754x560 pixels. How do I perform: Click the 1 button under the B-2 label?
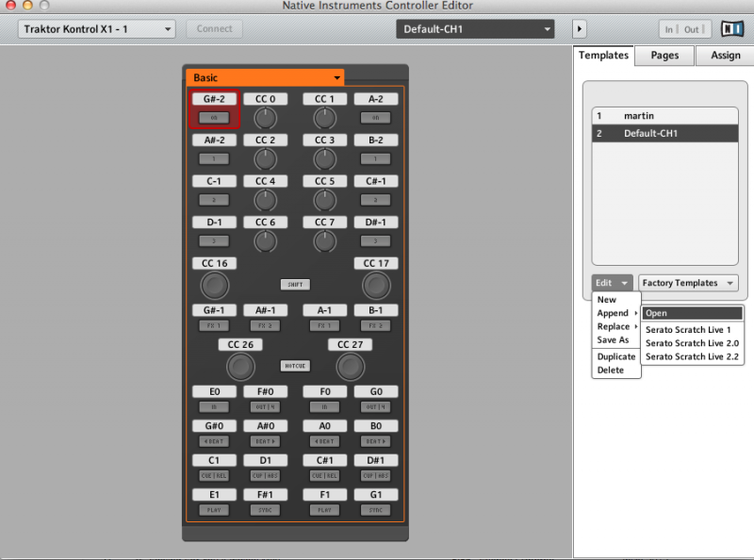point(375,158)
